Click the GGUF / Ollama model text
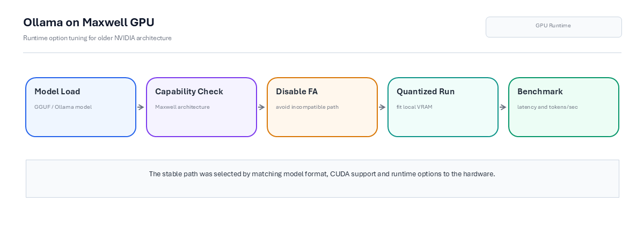 pos(63,107)
